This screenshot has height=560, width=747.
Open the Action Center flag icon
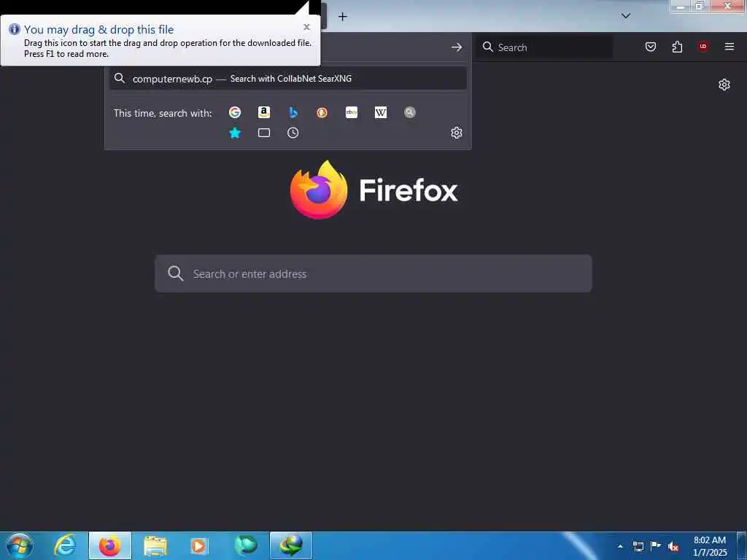(656, 545)
